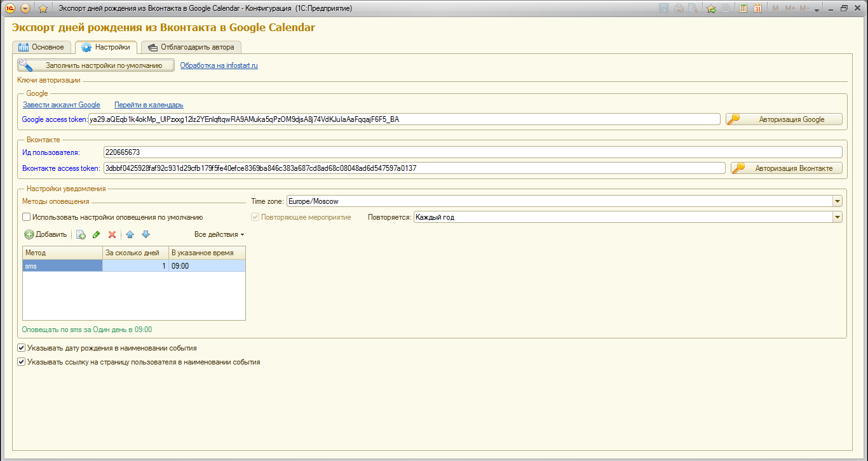Toggle Указывать дату рождения в наименовании события
Image resolution: width=868 pixels, height=461 pixels.
[x=22, y=348]
